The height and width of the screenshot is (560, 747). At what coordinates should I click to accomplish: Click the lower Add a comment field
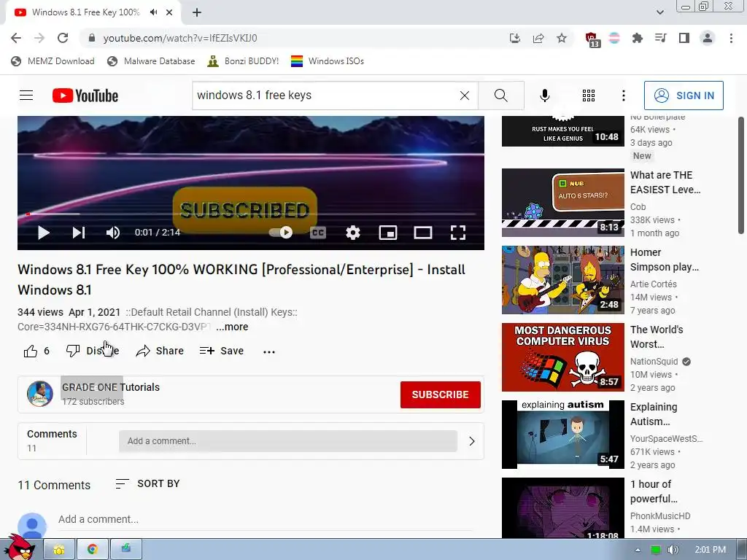pos(265,519)
